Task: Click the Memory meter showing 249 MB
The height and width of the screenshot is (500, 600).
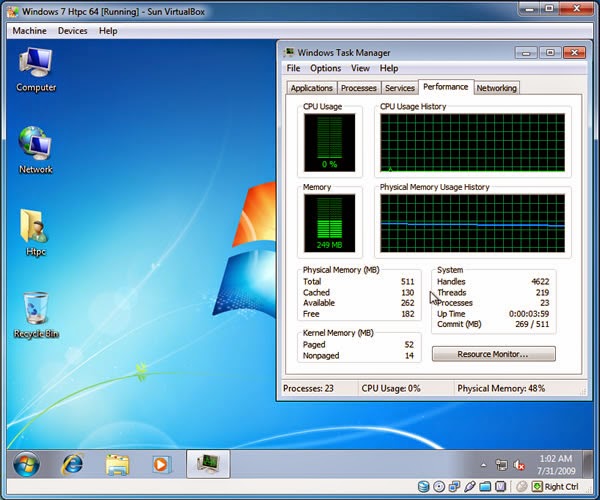Action: (x=329, y=223)
